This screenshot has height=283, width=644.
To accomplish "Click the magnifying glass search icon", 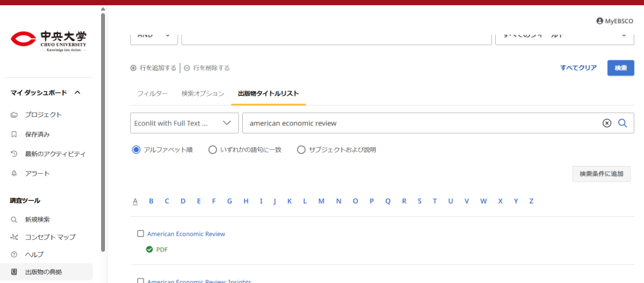I will pos(622,123).
